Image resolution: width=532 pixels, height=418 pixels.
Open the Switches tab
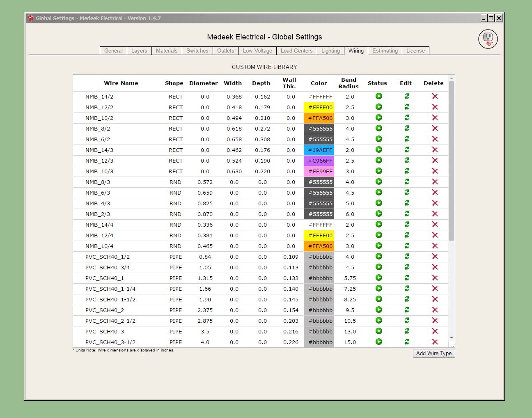coord(197,51)
